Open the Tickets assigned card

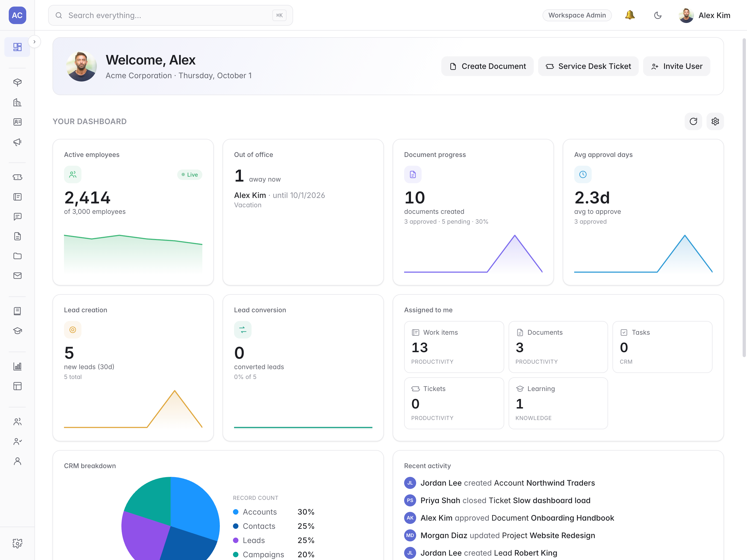[454, 403]
